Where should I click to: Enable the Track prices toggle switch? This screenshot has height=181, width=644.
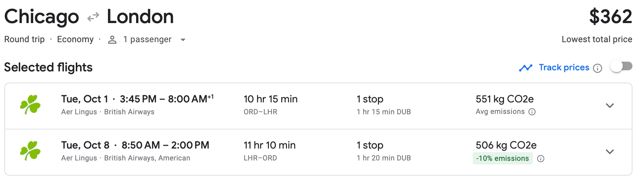coord(621,67)
